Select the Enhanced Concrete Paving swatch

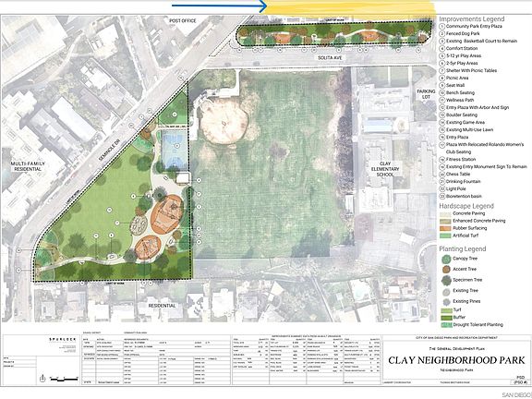445,222
